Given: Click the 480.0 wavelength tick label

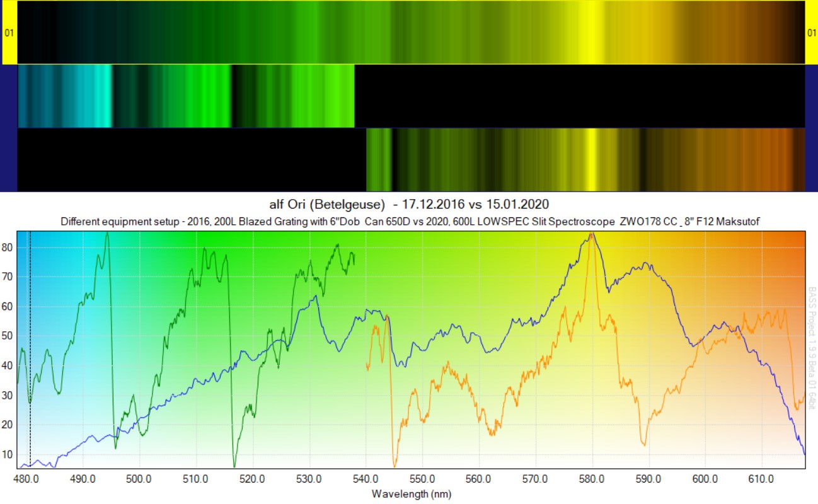Looking at the screenshot, I should 26,479.
